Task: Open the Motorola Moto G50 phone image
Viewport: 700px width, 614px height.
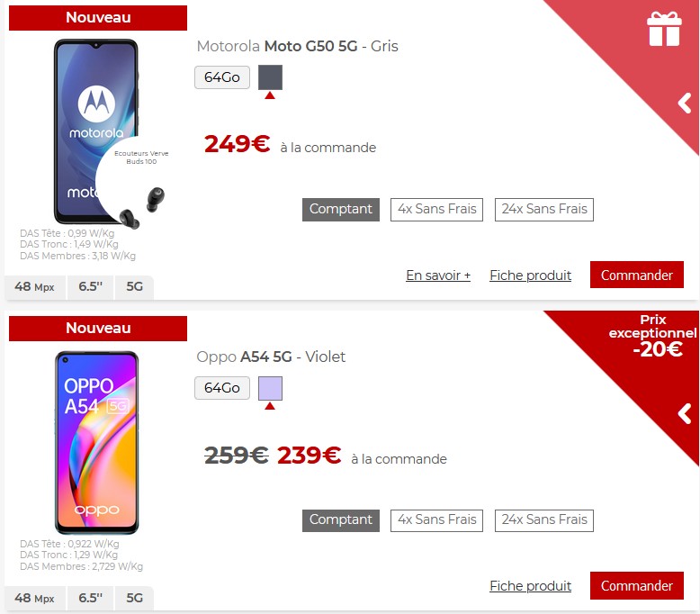Action: [96, 131]
